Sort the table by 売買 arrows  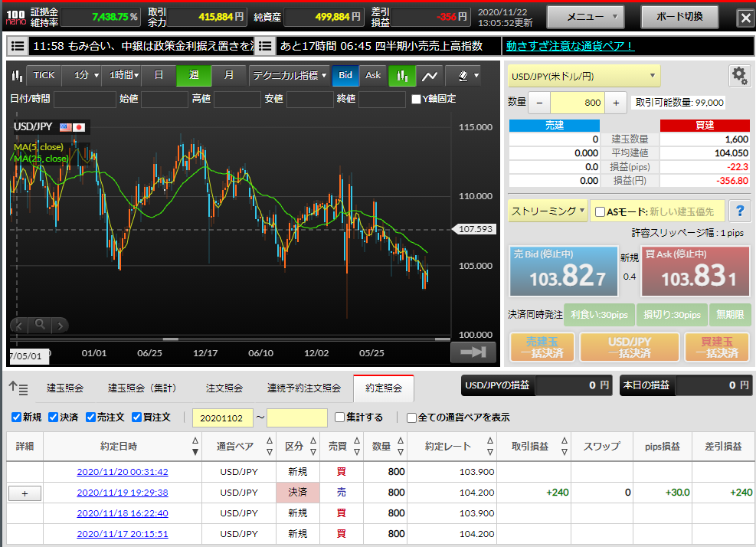[357, 446]
